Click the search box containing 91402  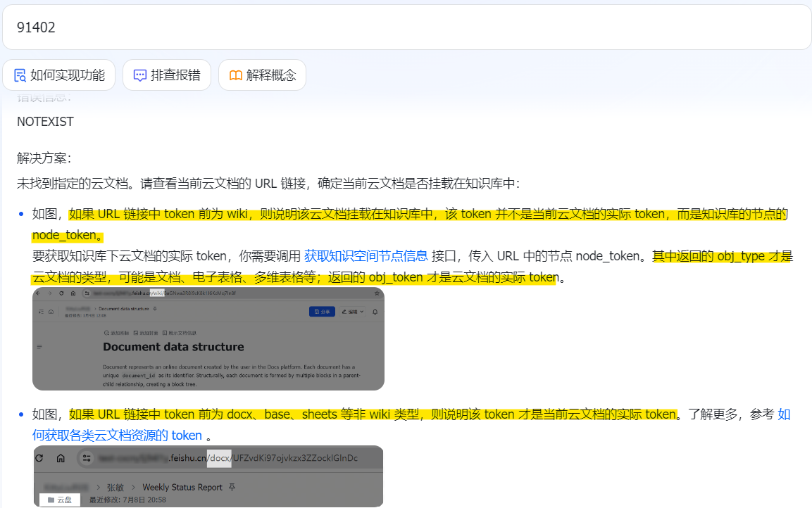pos(406,27)
